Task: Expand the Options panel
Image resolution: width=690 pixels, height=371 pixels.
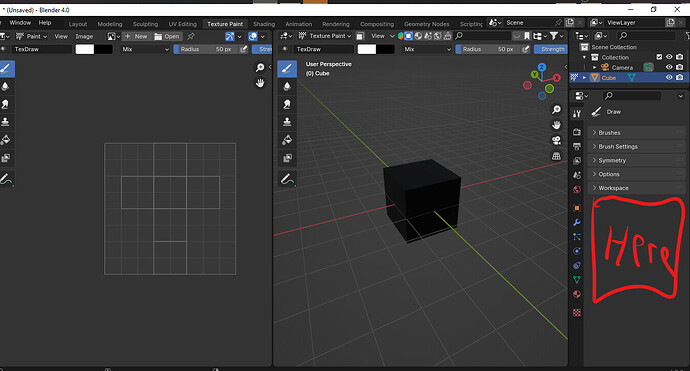Action: pyautogui.click(x=636, y=174)
